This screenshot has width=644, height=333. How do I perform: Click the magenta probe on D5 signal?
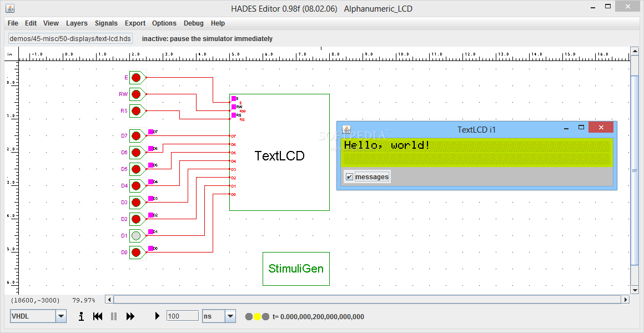(x=150, y=165)
